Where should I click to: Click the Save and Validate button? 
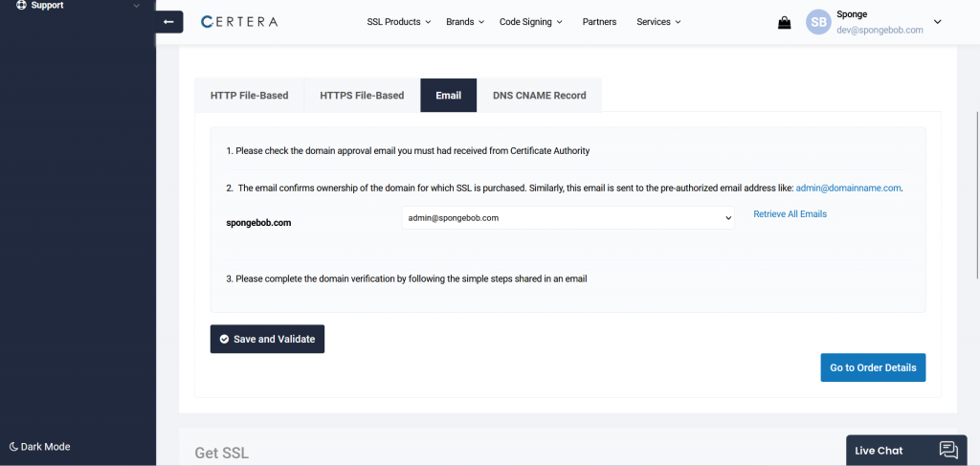pos(267,339)
